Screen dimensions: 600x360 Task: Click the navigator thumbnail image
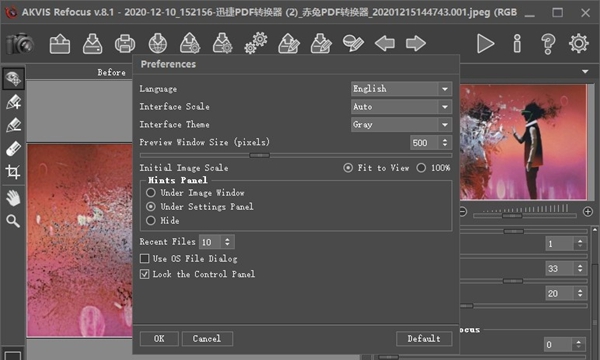(x=523, y=142)
